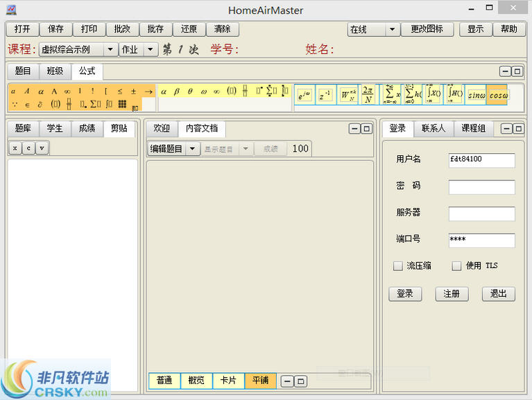Insert the because ∵ symbol
This screenshot has width=532, height=400.
(15, 105)
